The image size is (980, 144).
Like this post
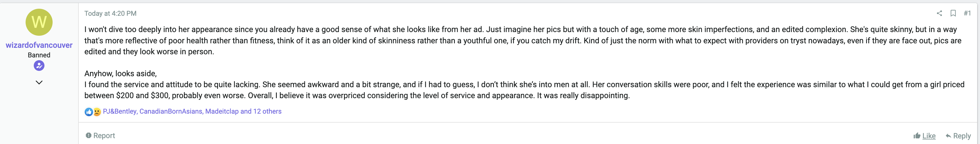[x=925, y=136]
